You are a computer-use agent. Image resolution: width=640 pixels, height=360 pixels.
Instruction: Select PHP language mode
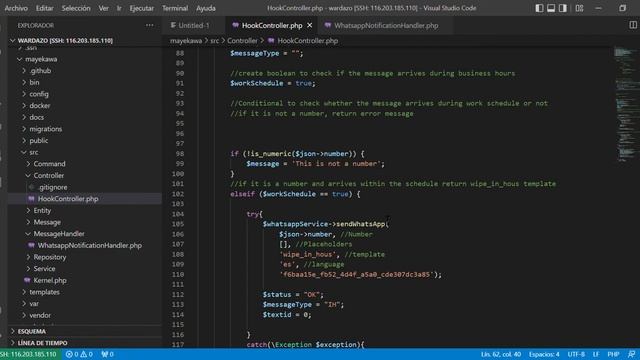[613, 354]
